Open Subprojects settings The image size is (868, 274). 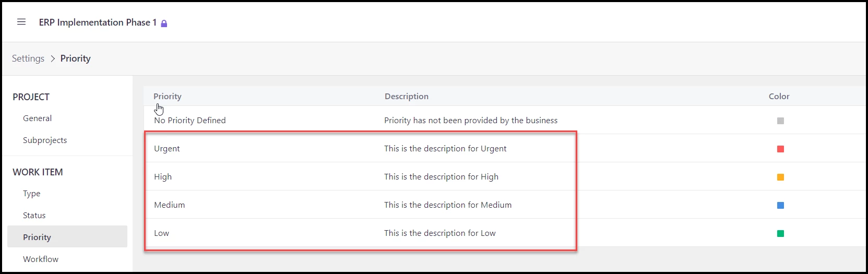click(x=45, y=140)
